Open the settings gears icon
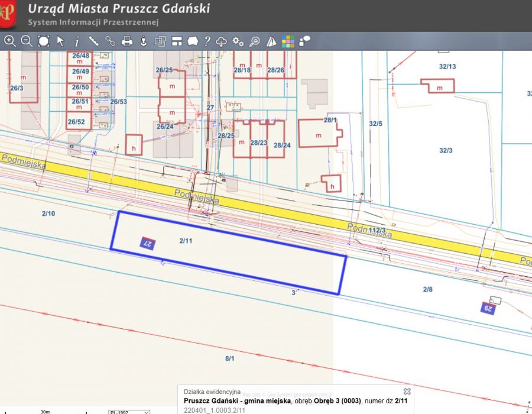This screenshot has width=532, height=414. [x=238, y=41]
